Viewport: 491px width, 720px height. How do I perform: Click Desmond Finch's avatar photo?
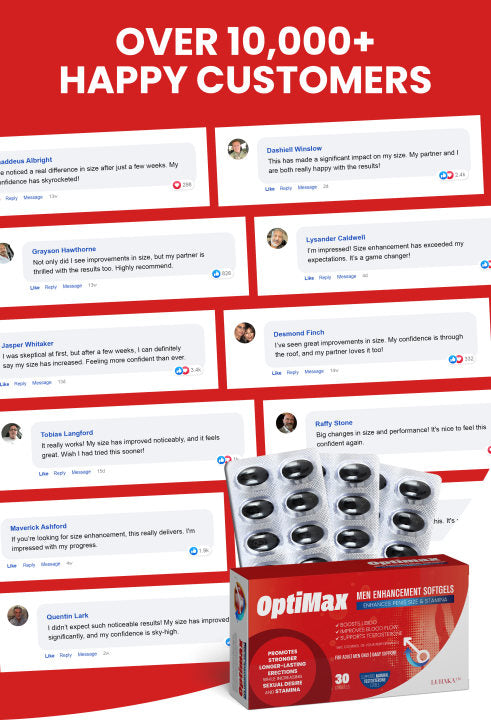coord(245,332)
